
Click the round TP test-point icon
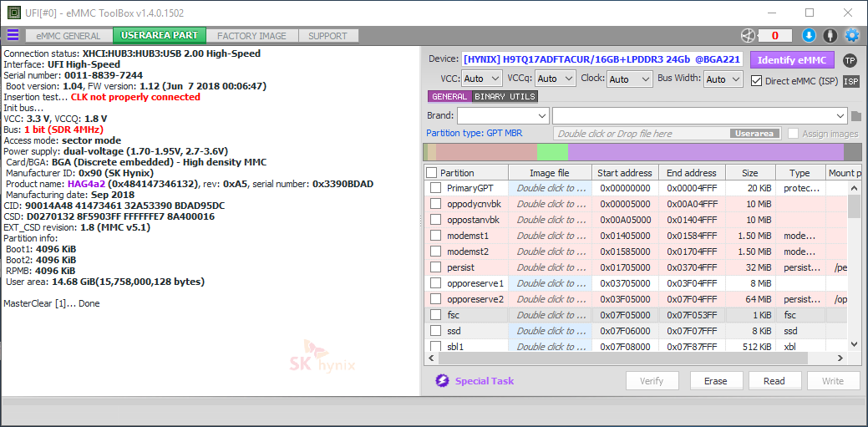(x=850, y=60)
